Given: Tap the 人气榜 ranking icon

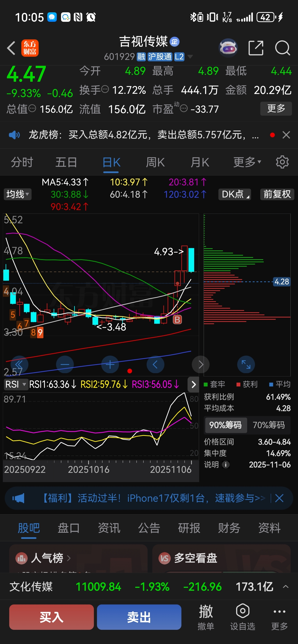Looking at the screenshot, I should click(22, 558).
